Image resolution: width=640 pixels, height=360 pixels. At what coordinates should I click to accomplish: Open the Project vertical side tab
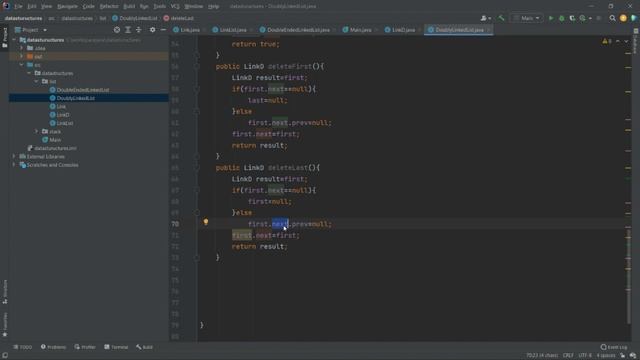(5, 38)
